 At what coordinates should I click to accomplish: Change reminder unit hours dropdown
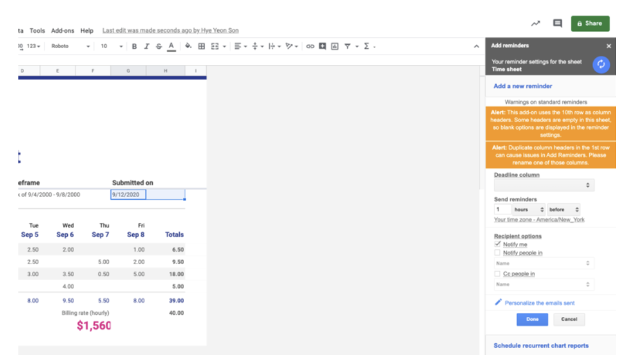pyautogui.click(x=529, y=210)
